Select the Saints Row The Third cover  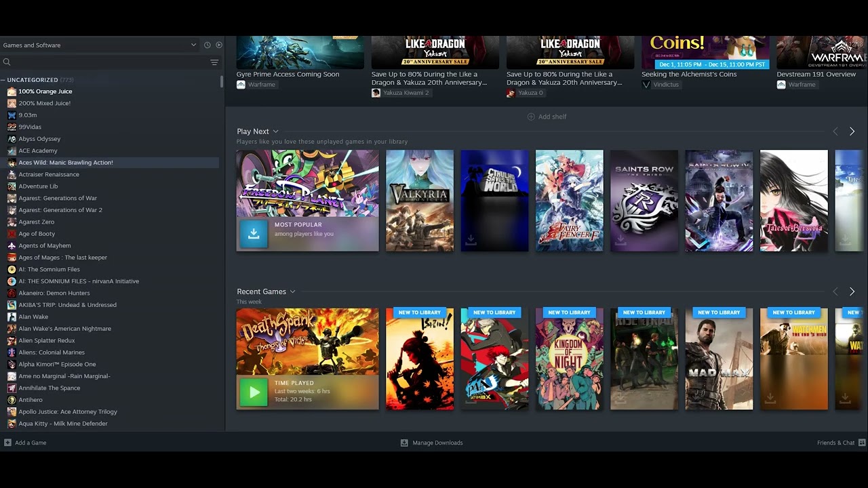[x=644, y=201]
